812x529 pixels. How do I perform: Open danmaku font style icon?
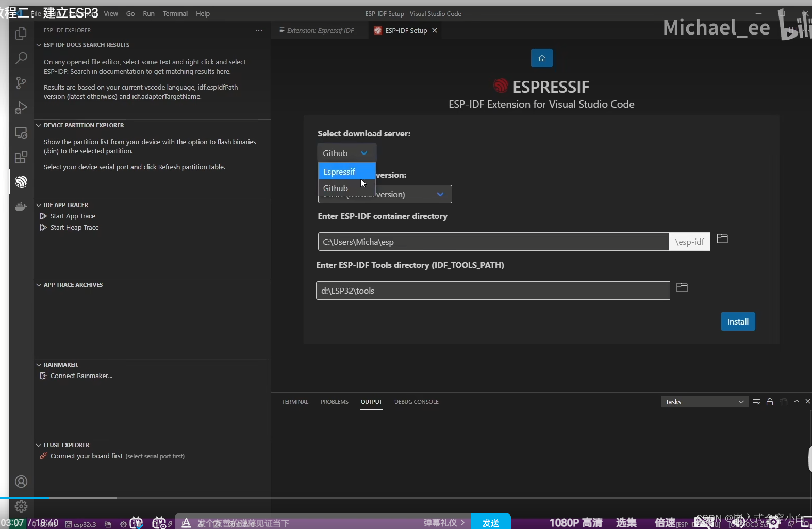coord(186,523)
